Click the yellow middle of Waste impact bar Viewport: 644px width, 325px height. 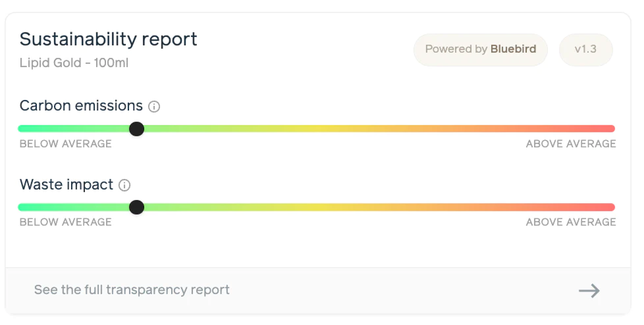(x=321, y=207)
